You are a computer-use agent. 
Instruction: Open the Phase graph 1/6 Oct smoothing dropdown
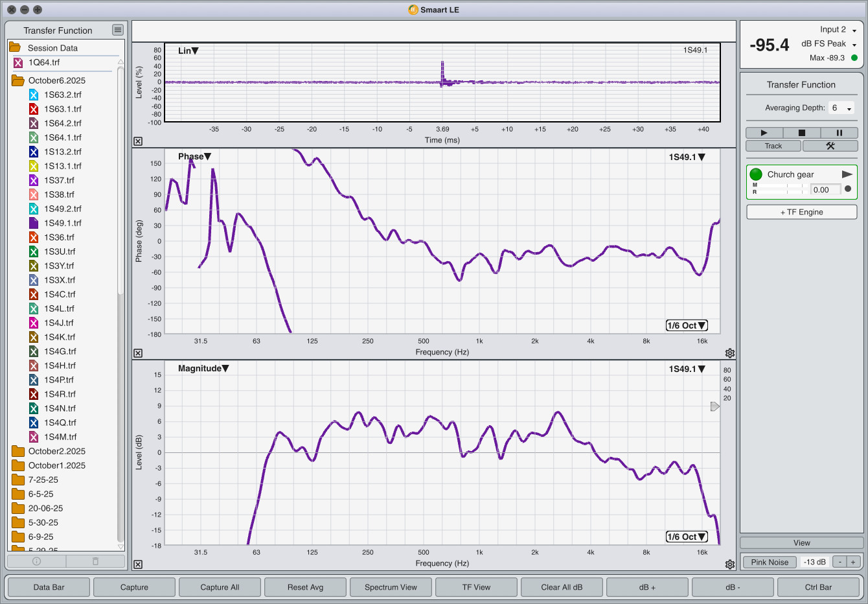pyautogui.click(x=687, y=325)
